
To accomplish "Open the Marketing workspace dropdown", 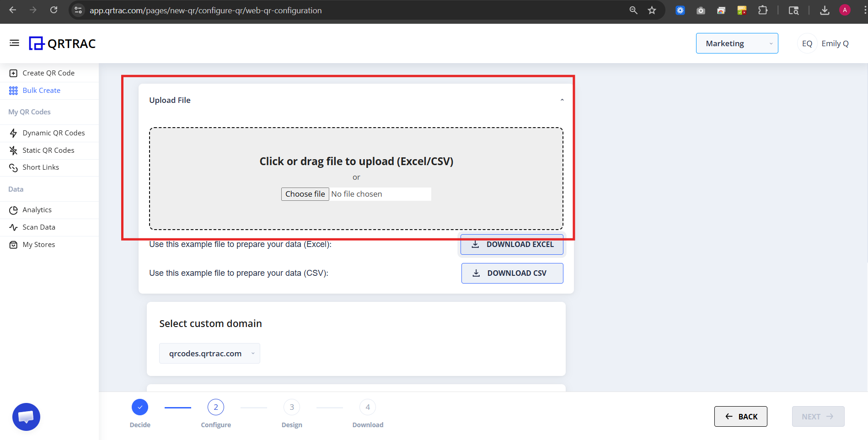I will click(737, 43).
